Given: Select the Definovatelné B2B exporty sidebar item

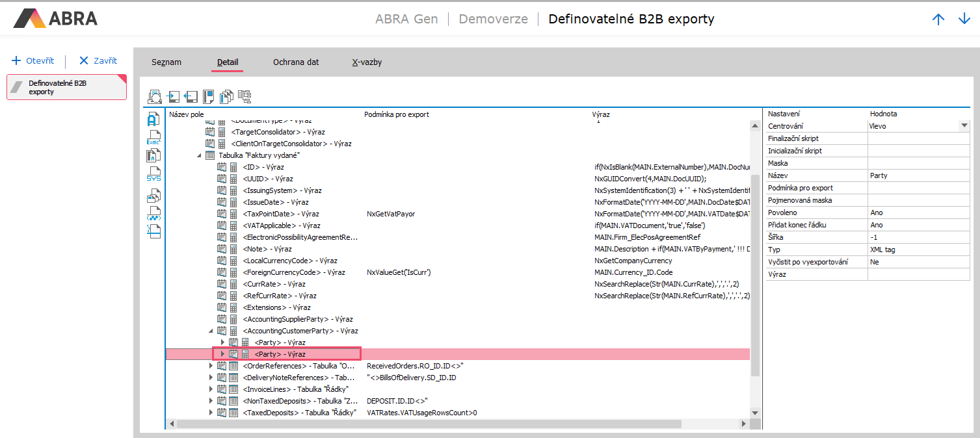Looking at the screenshot, I should 66,87.
